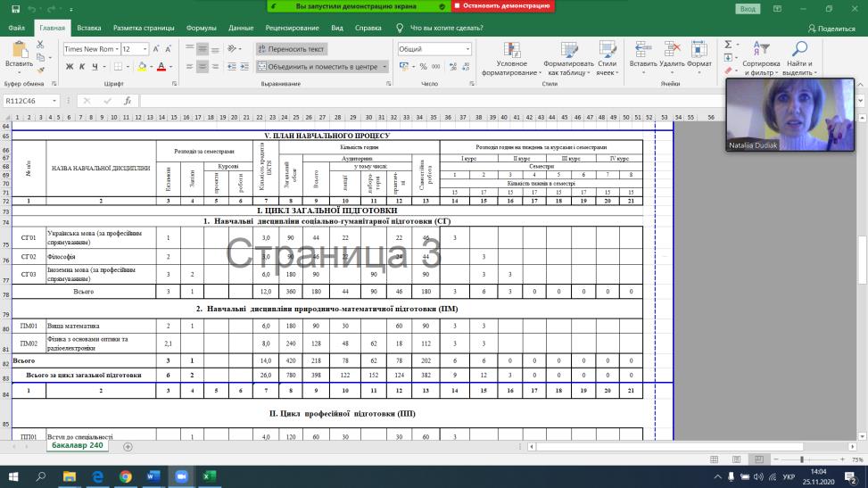Viewport: 868px width, 488px height.
Task: Click the formula bar input area
Action: pos(432,101)
